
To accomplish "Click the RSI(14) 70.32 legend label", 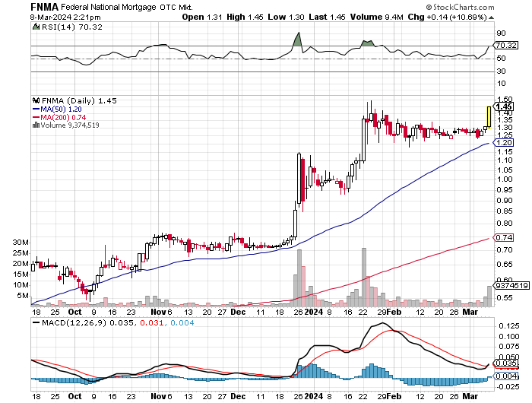I will tap(72, 27).
